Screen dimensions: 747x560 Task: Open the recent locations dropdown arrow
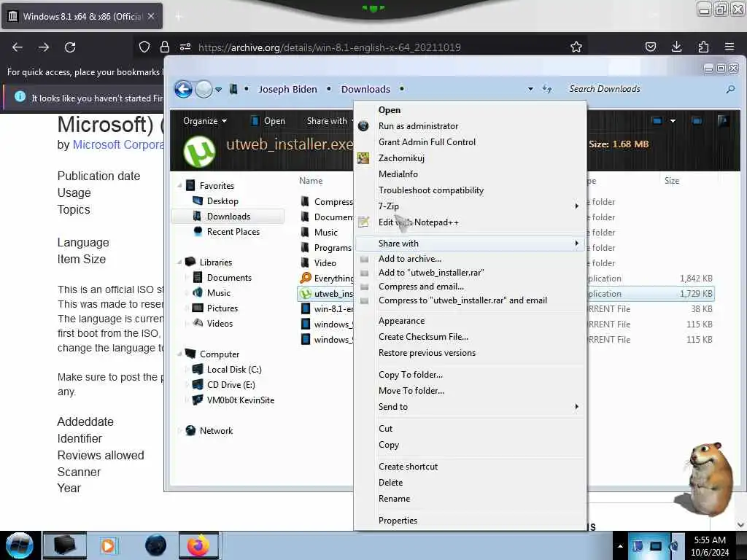click(x=218, y=89)
